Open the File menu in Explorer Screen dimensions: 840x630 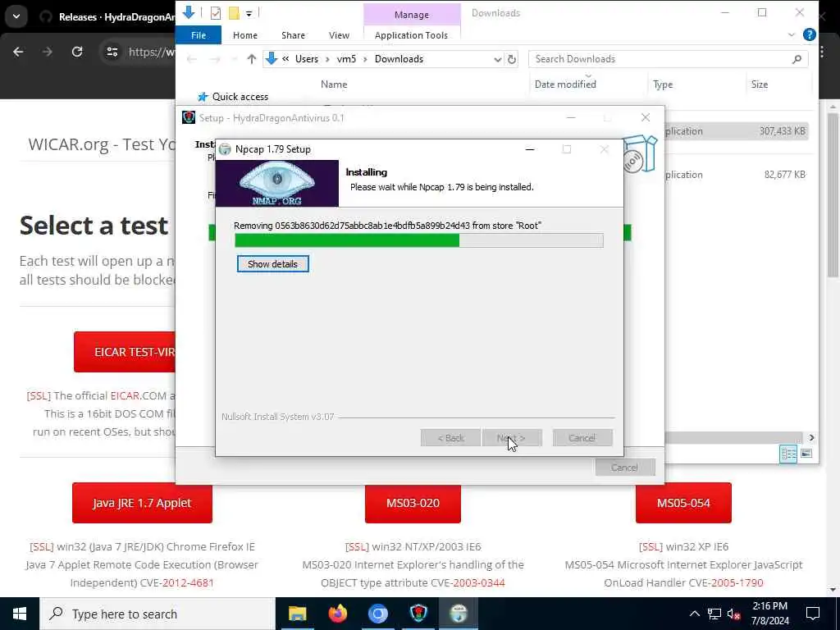pos(199,35)
